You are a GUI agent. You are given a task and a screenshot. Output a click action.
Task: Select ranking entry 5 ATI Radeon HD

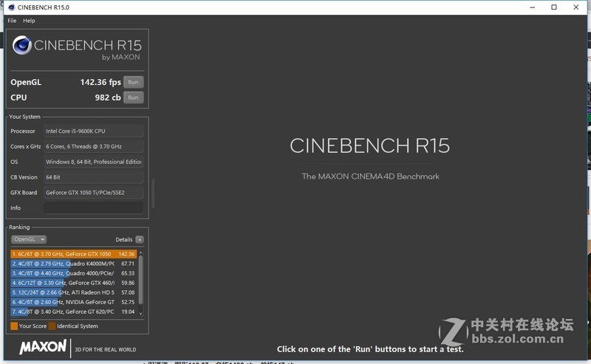[73, 292]
